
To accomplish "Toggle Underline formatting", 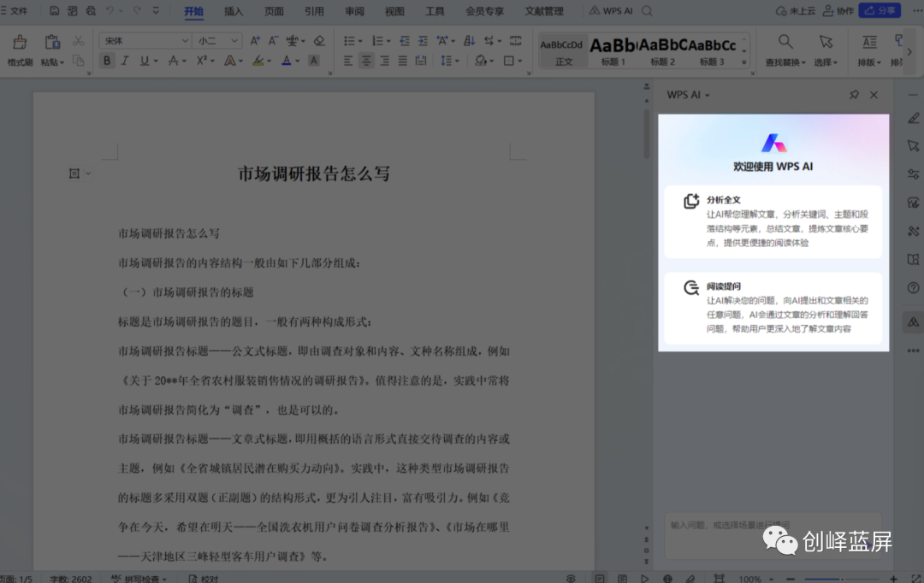I will click(145, 60).
